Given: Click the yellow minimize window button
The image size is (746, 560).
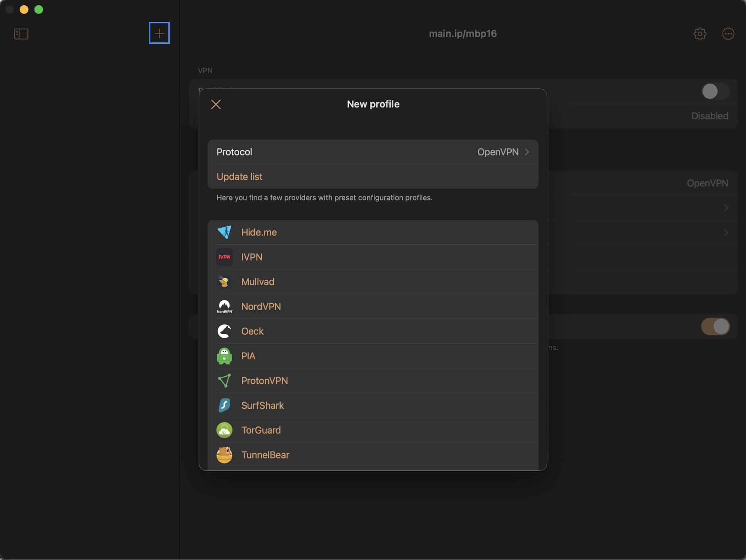Looking at the screenshot, I should (24, 9).
